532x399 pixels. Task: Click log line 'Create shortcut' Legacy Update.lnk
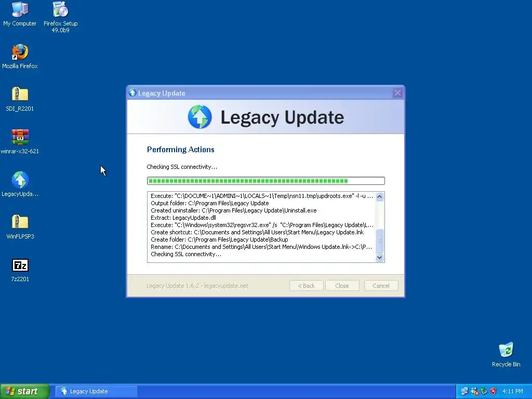(257, 232)
